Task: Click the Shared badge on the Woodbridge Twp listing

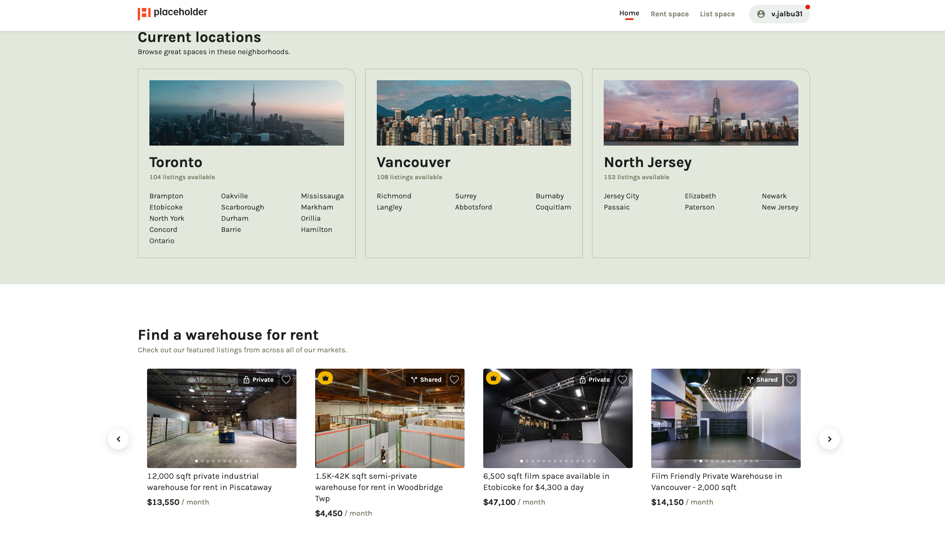Action: tap(425, 379)
